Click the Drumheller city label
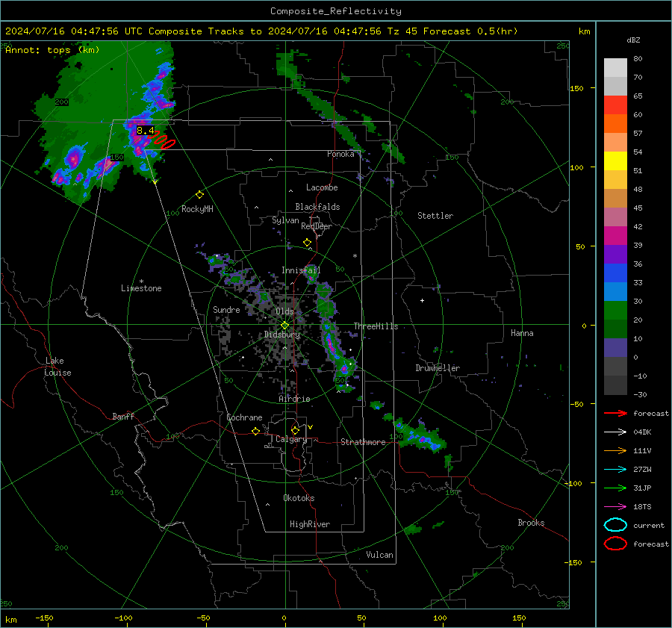 (438, 368)
